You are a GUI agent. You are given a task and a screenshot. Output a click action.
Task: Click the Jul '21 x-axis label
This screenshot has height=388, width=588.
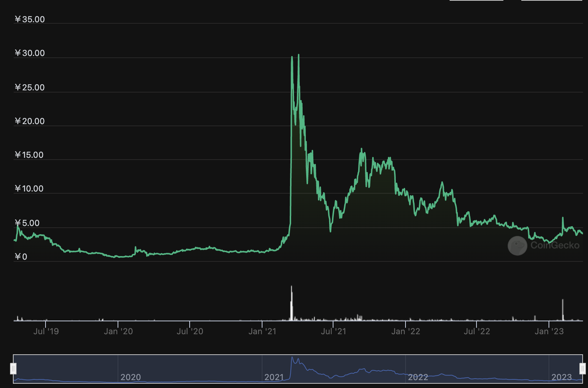[x=333, y=331]
